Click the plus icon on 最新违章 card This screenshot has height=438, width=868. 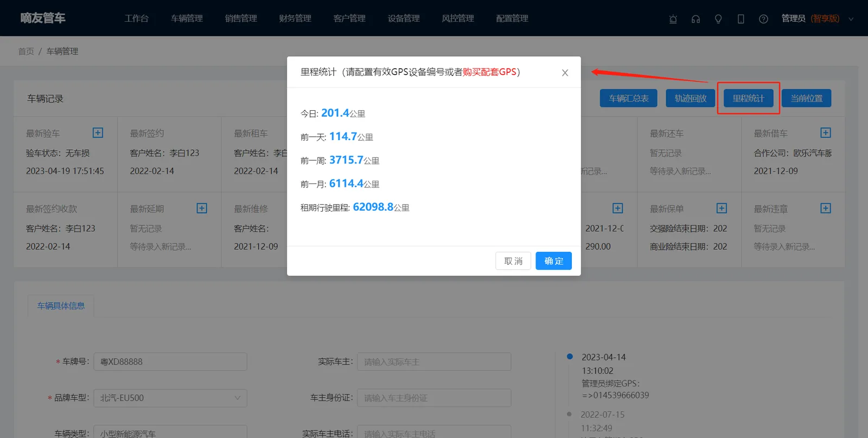point(826,208)
